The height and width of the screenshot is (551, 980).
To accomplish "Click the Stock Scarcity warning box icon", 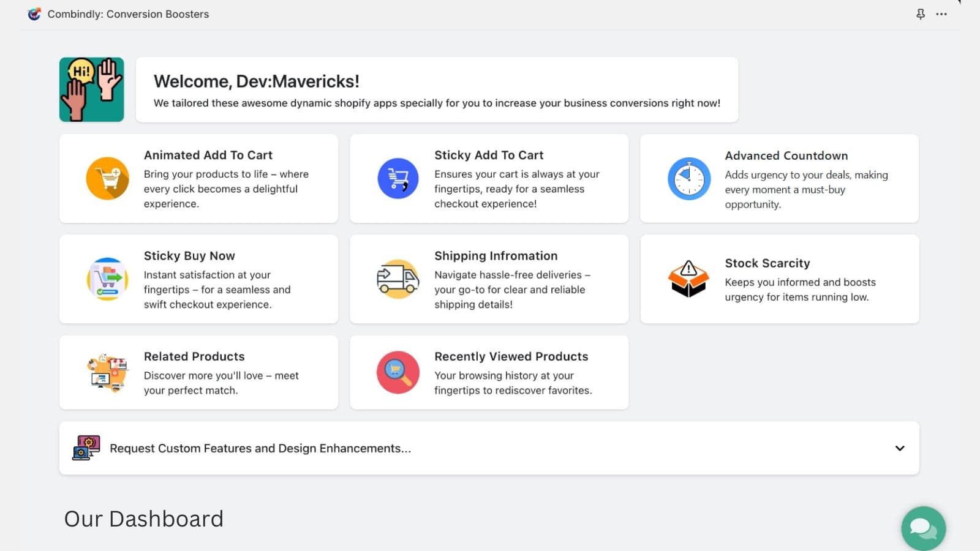I will coord(688,279).
